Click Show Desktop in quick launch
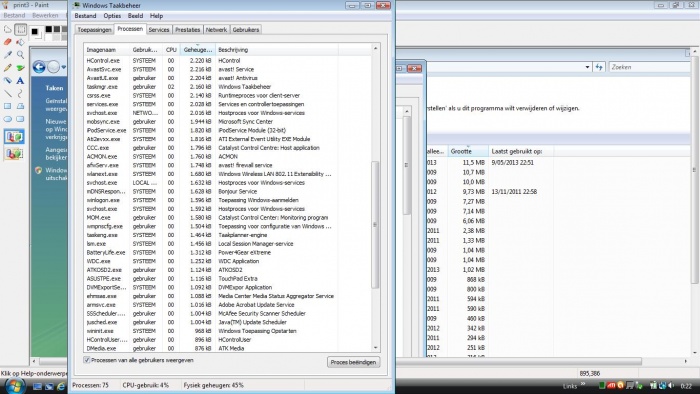The image size is (700, 394). click(38, 386)
